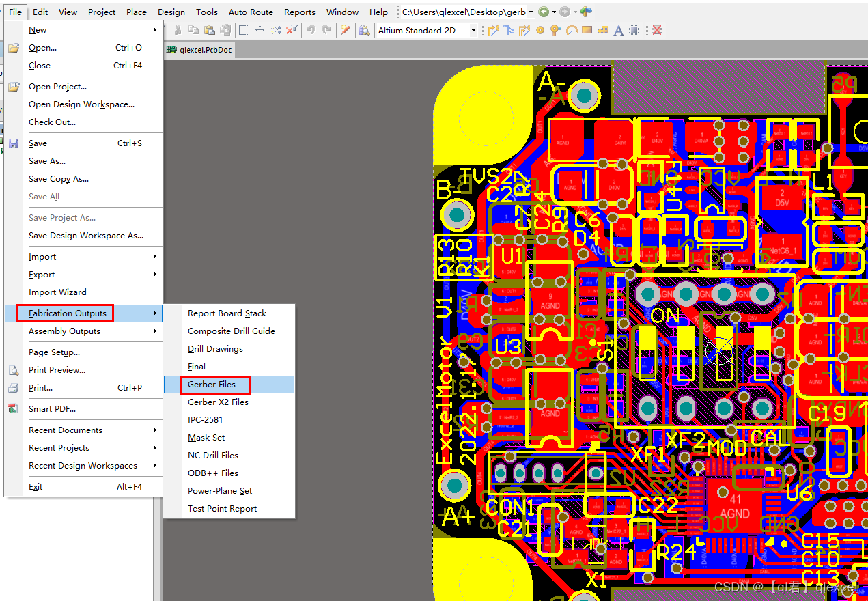Viewport: 868px width, 601px height.
Task: Select the Place Pad tool
Action: point(540,30)
